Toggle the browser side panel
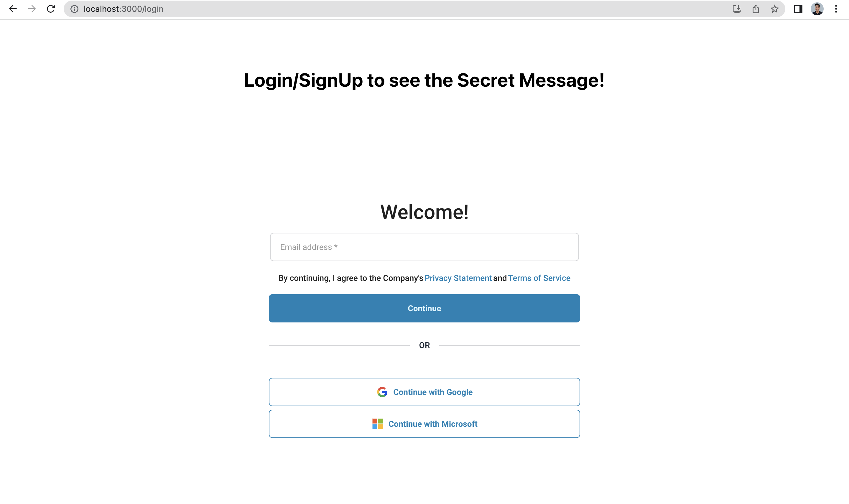 coord(798,9)
